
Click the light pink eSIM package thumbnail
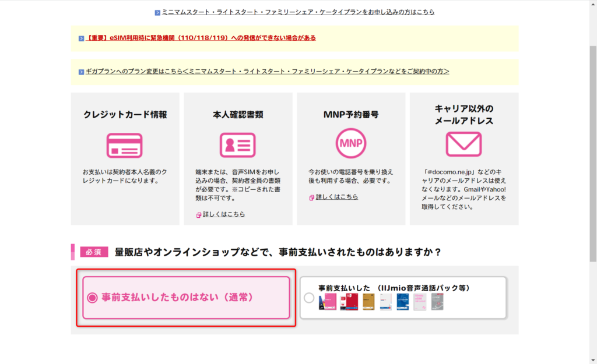coord(420,302)
